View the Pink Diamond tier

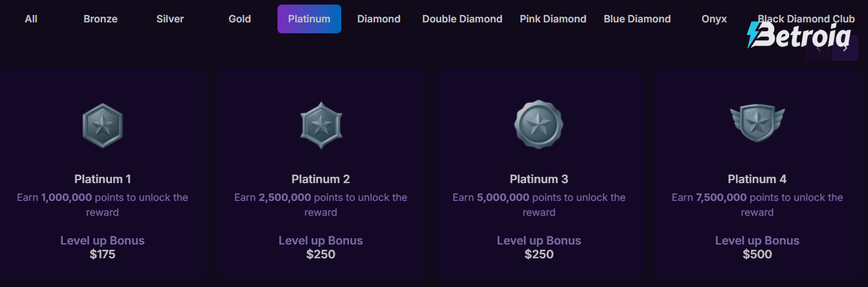coord(553,19)
